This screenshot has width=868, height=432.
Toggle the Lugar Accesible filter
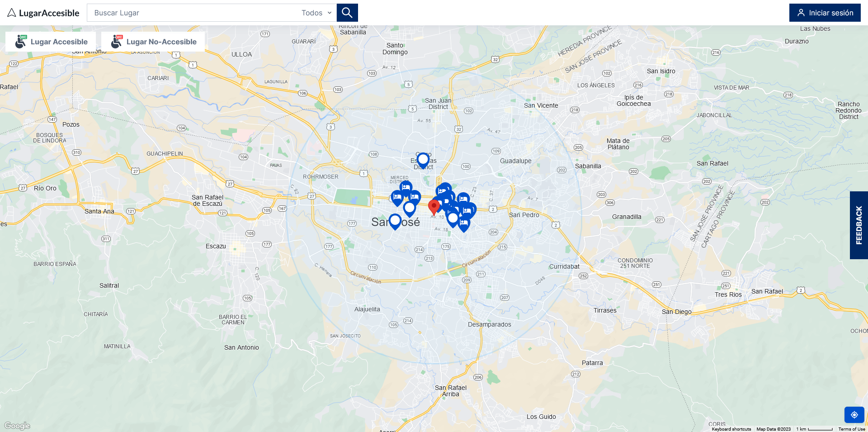point(51,42)
